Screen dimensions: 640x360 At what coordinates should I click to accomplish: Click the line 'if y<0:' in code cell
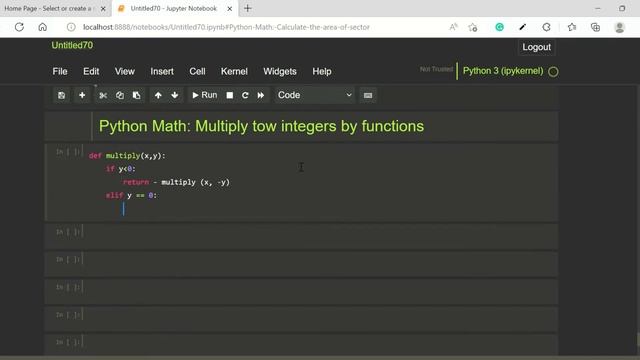click(121, 169)
